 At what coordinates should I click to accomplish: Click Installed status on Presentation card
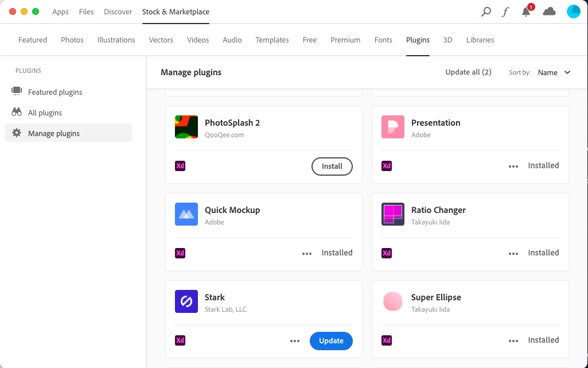pyautogui.click(x=543, y=165)
